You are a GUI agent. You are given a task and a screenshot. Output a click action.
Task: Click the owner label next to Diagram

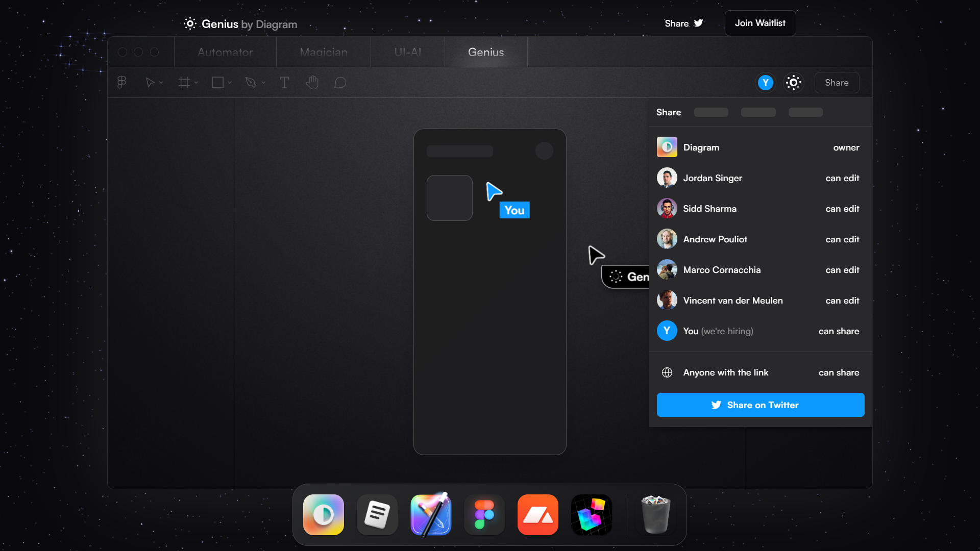coord(846,147)
